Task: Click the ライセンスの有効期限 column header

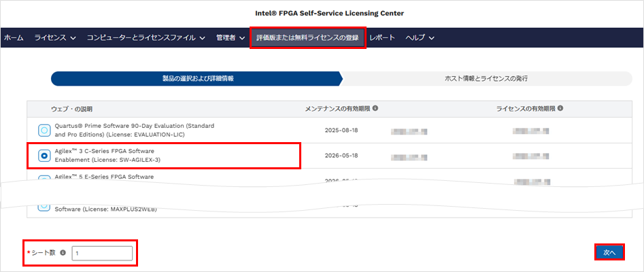Action: 526,109
